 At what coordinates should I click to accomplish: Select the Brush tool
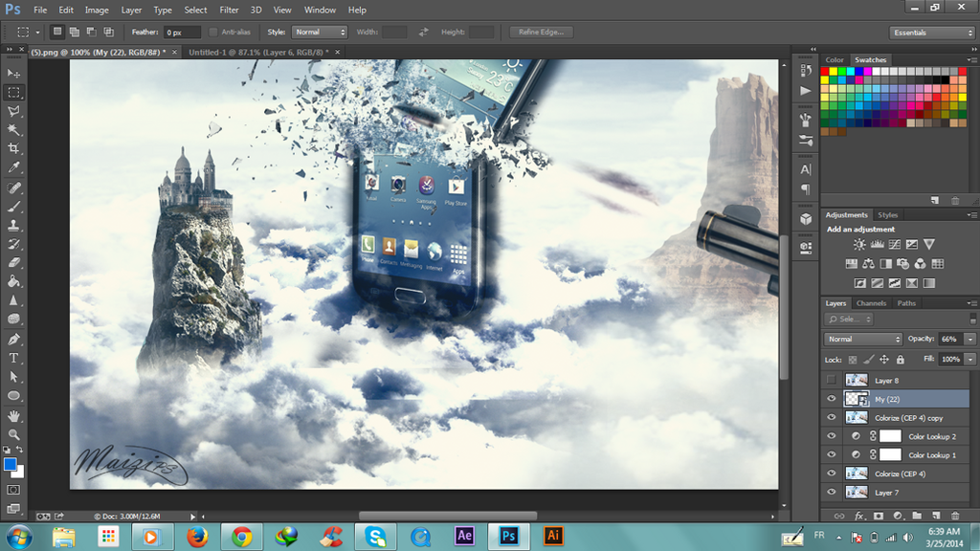point(13,208)
